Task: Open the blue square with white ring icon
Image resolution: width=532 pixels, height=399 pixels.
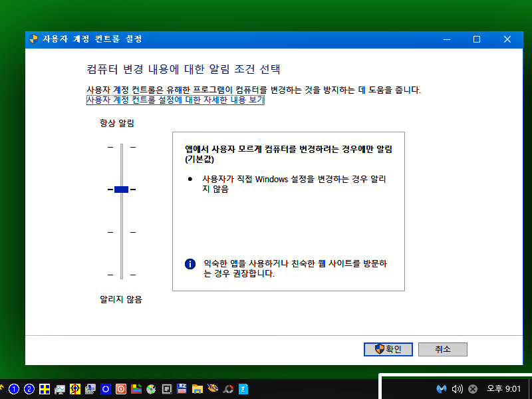Action: [x=106, y=389]
